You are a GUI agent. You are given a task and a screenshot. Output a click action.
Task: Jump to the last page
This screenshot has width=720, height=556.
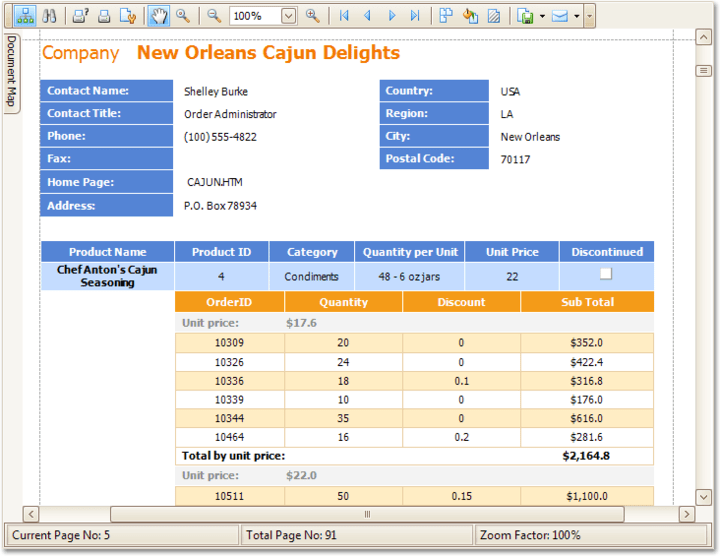click(x=415, y=16)
